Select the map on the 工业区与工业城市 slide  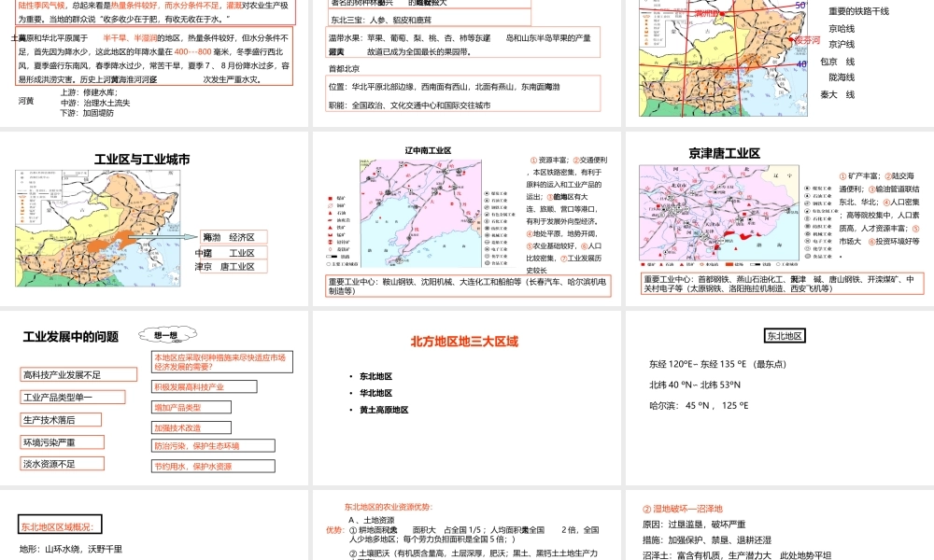(x=98, y=229)
